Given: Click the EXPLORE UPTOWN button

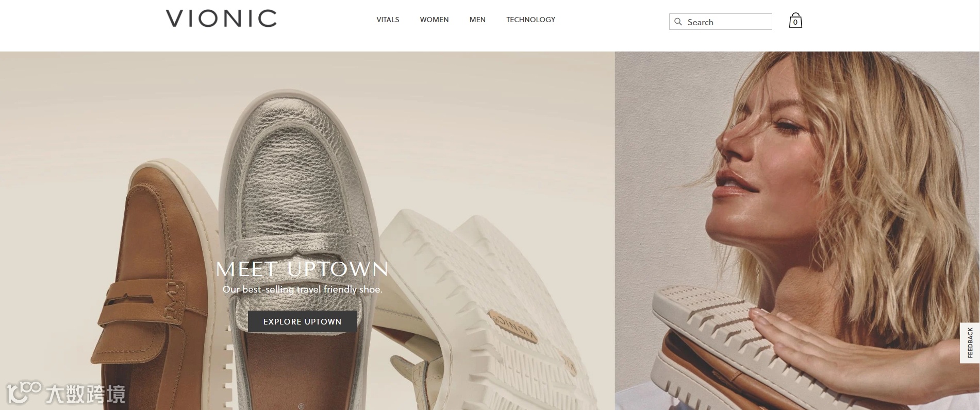Looking at the screenshot, I should point(303,321).
